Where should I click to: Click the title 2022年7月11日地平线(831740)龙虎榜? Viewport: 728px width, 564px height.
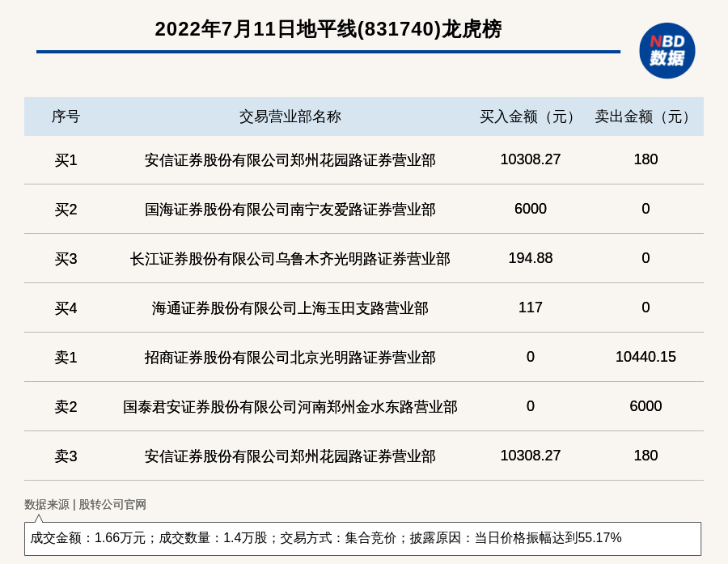pos(328,29)
